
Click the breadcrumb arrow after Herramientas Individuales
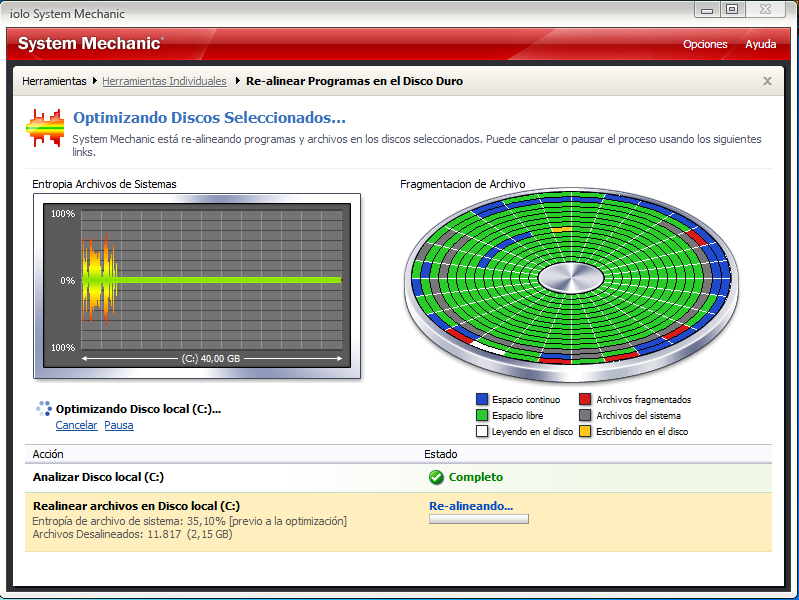coord(237,81)
